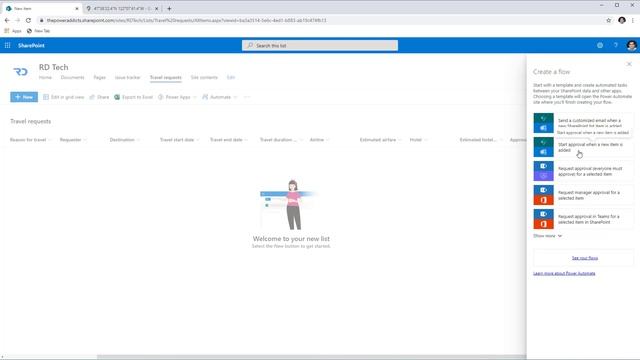Open the Automate dropdown
This screenshot has width=640, height=360.
click(220, 97)
